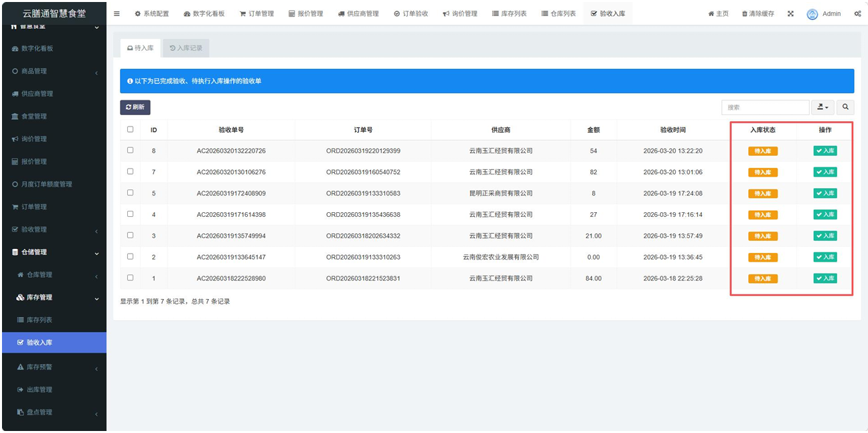868x433 pixels.
Task: Click the search magnifier icon button
Action: click(x=845, y=107)
